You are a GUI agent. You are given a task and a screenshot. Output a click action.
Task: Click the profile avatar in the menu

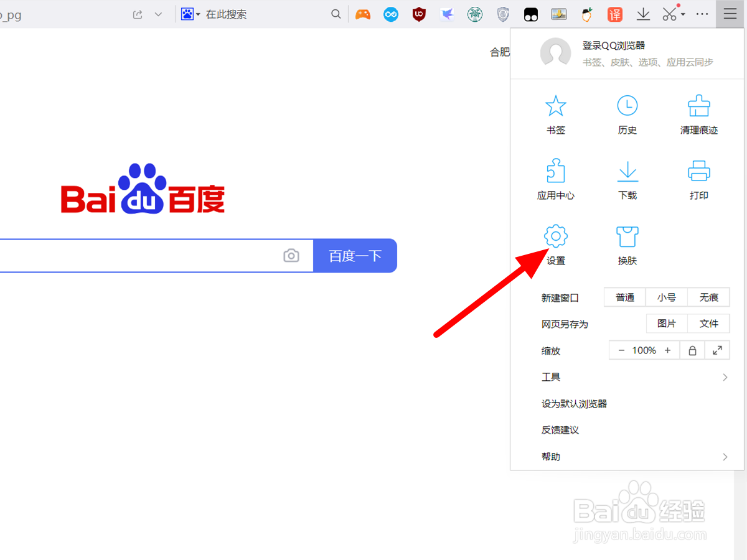pos(555,52)
